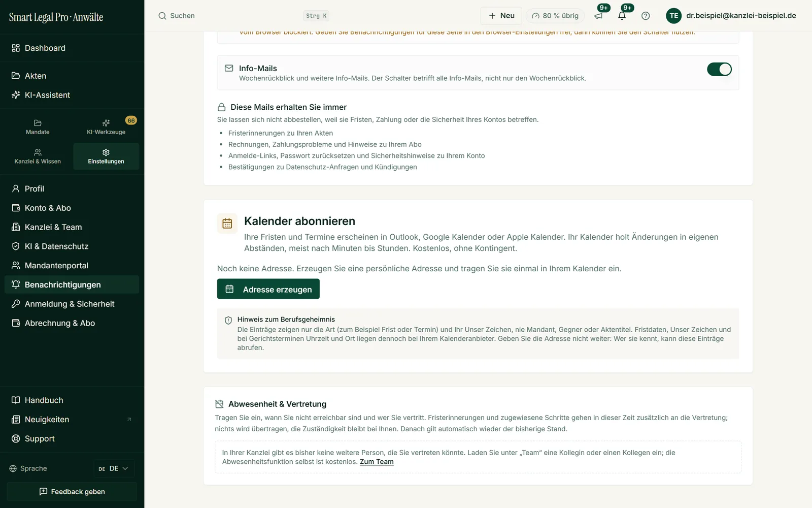The height and width of the screenshot is (508, 812).
Task: Open Konto & Abo settings
Action: (72, 208)
